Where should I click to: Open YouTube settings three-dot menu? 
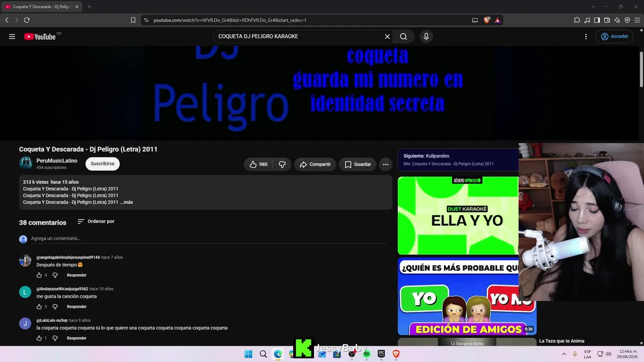pyautogui.click(x=586, y=36)
